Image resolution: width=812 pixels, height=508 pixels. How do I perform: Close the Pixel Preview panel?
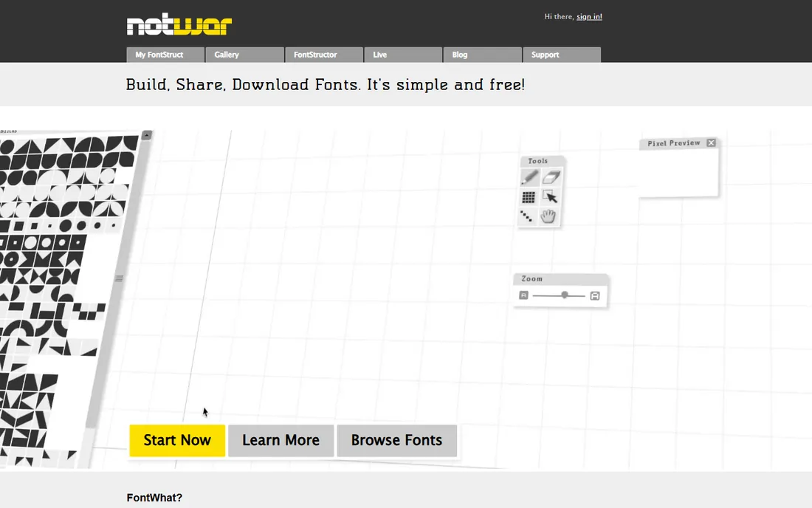[x=711, y=143]
